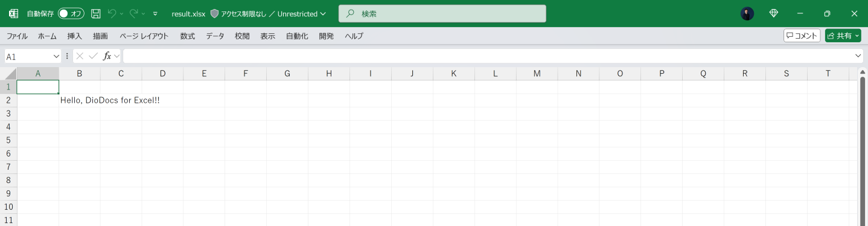This screenshot has height=226, width=868.
Task: Switch to the 開発 (Developer) tab
Action: coord(326,36)
